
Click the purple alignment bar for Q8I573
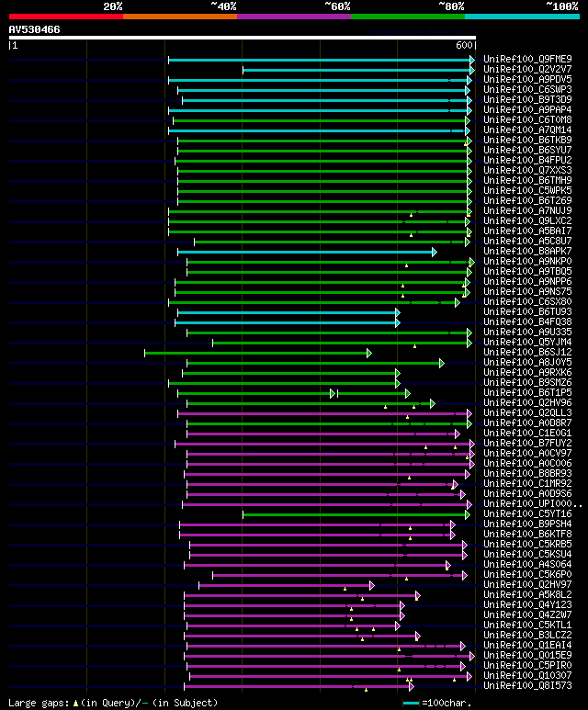coord(296,687)
